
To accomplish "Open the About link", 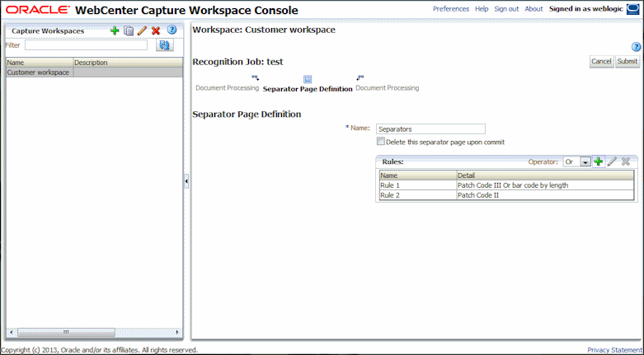I will 534,8.
